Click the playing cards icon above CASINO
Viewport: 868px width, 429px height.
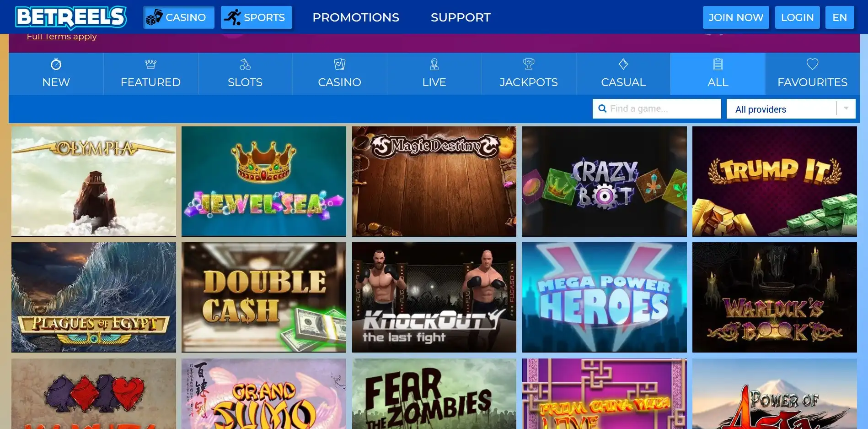(339, 64)
